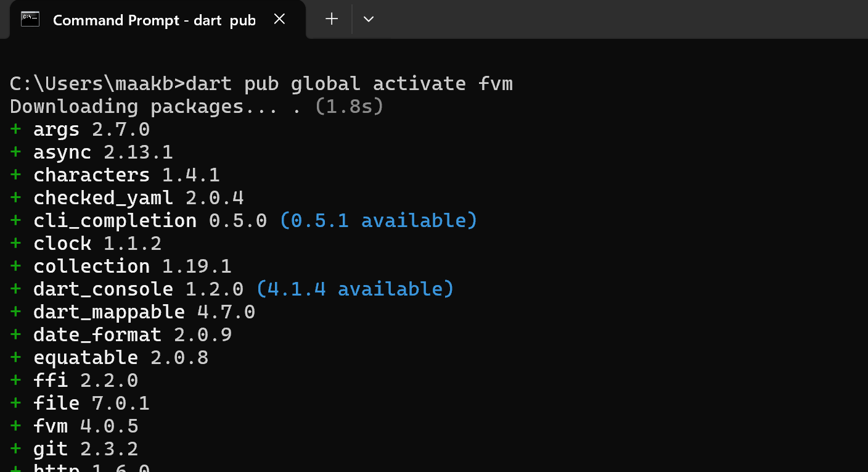Click the 'C:\Users\maakb>' prompt path
The width and height of the screenshot is (868, 472).
(97, 83)
